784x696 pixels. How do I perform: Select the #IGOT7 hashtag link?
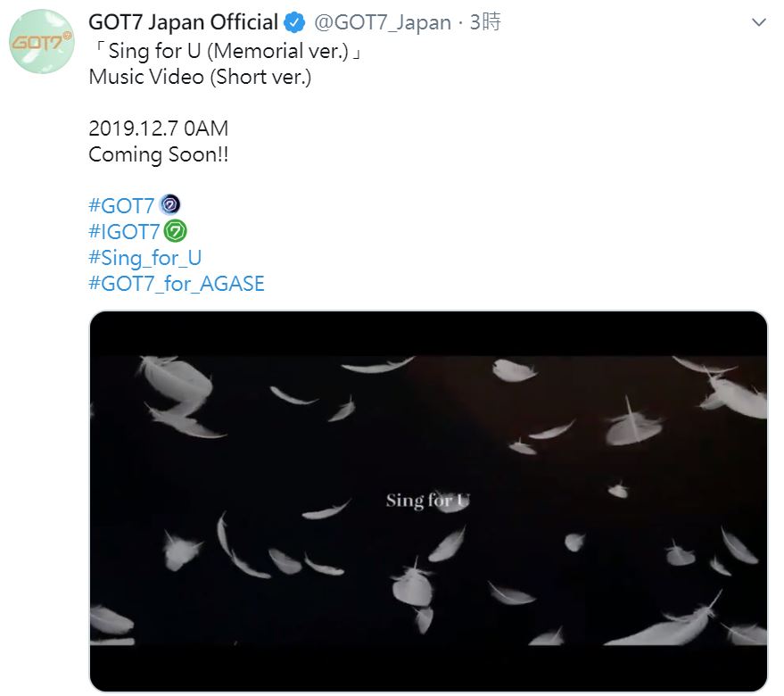tap(124, 232)
